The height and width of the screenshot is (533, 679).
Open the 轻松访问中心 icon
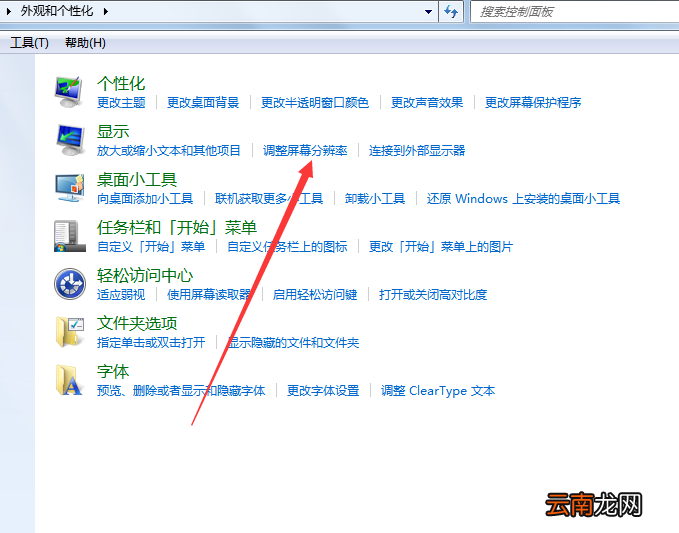point(70,284)
